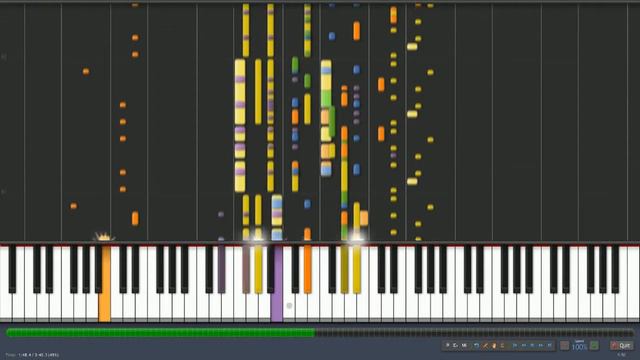Click the Quit button

point(622,346)
